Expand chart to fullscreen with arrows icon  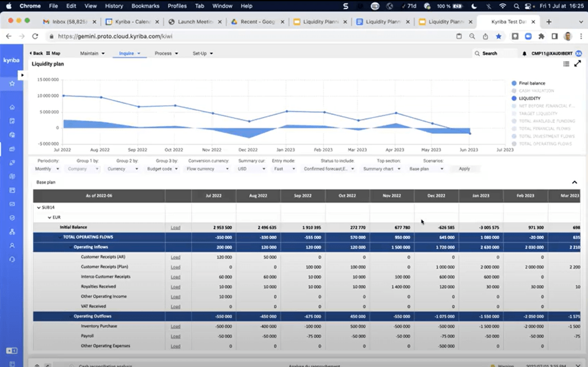[577, 64]
